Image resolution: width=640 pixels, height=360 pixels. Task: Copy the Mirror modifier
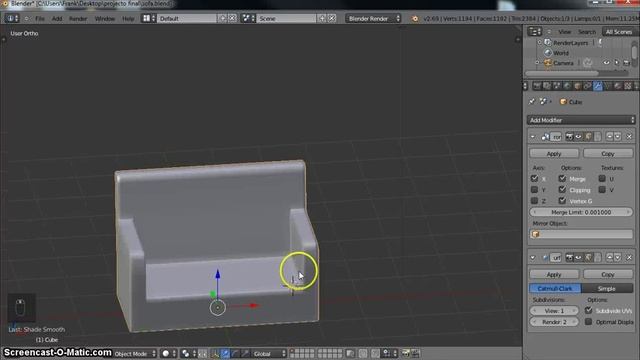pos(608,154)
